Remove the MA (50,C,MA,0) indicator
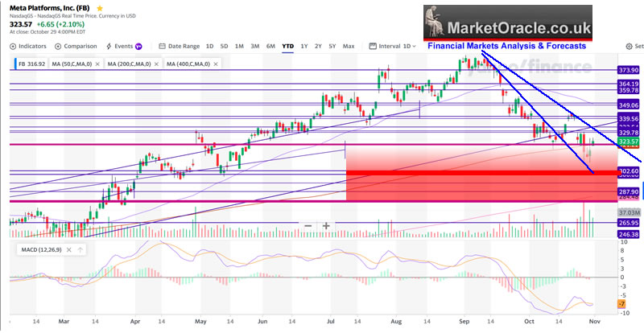The height and width of the screenshot is (333, 644). [97, 64]
